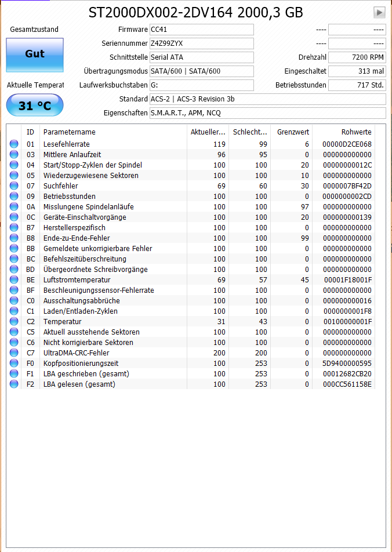Viewport: 392px width, 552px height.
Task: Click raw value 00100000001F
Action: point(347,322)
